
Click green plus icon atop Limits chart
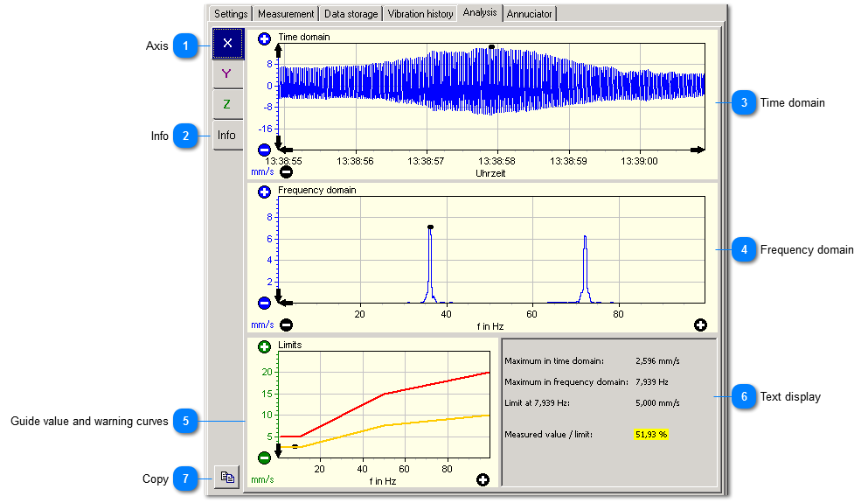[x=264, y=346]
